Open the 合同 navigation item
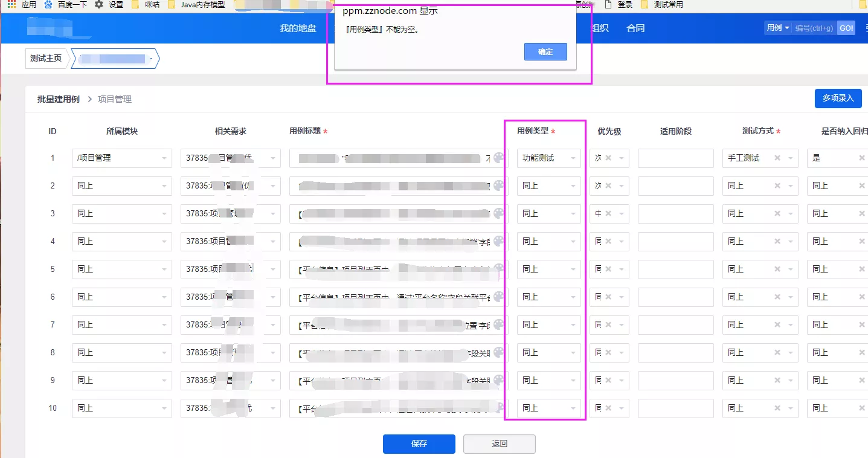The height and width of the screenshot is (458, 868). pos(635,28)
